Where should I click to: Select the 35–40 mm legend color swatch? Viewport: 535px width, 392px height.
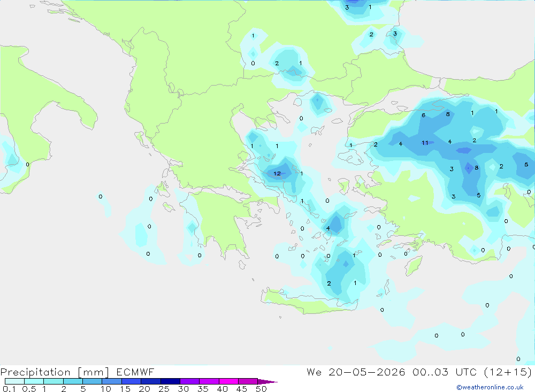point(209,381)
